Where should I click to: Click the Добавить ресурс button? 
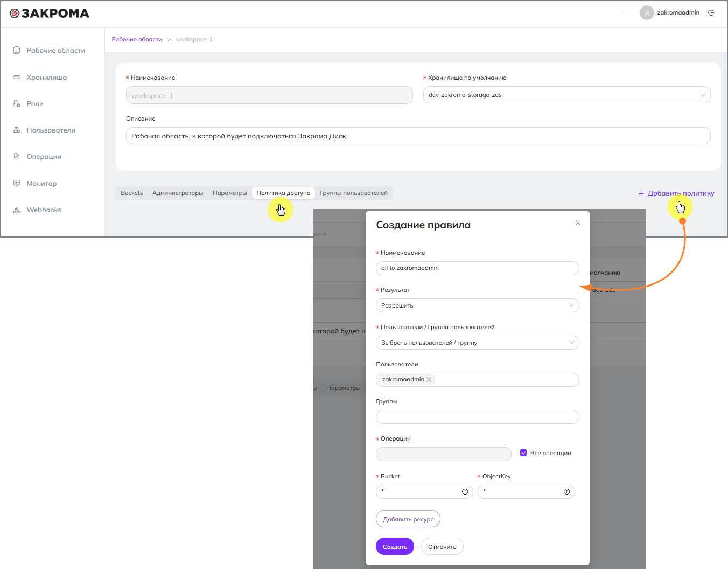(408, 519)
